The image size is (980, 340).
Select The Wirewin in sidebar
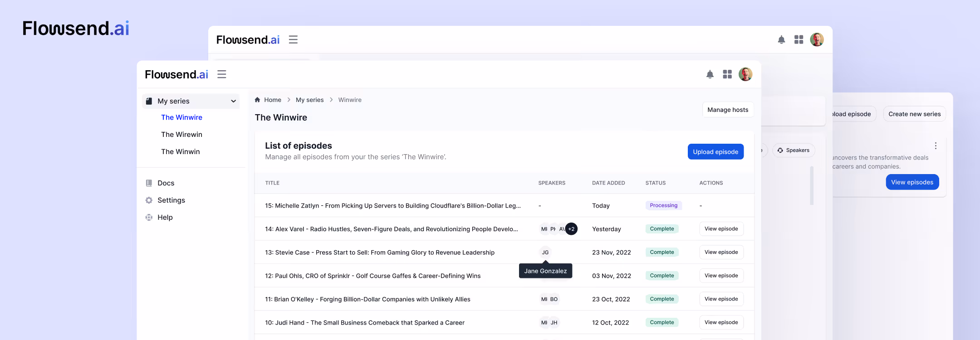point(181,135)
